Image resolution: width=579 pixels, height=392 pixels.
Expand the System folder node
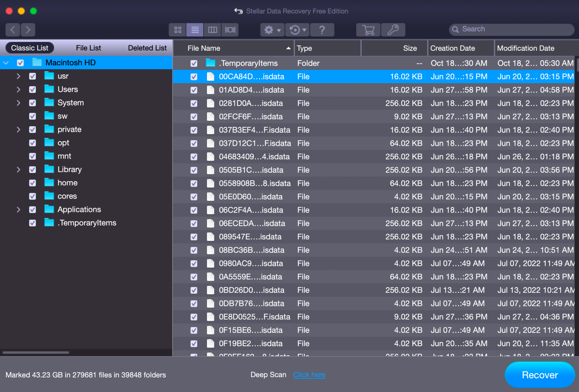(18, 103)
